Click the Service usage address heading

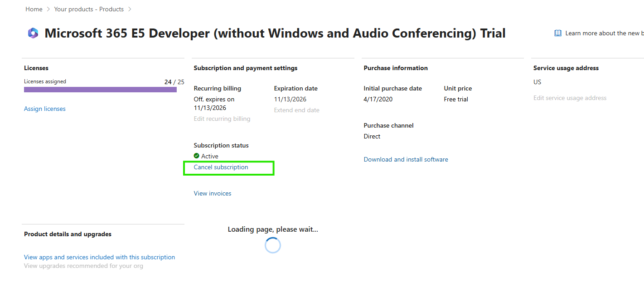[x=566, y=68]
